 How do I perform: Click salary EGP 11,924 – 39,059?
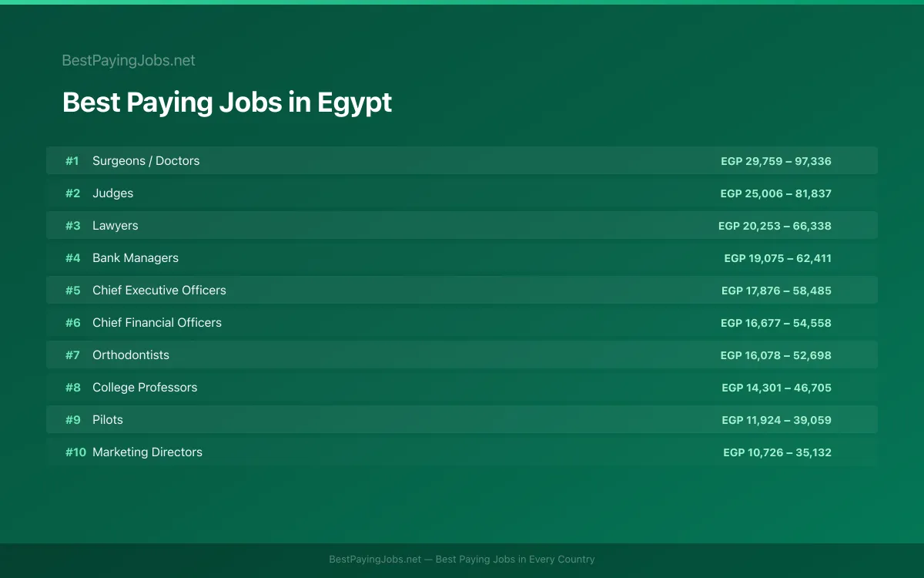tap(776, 420)
